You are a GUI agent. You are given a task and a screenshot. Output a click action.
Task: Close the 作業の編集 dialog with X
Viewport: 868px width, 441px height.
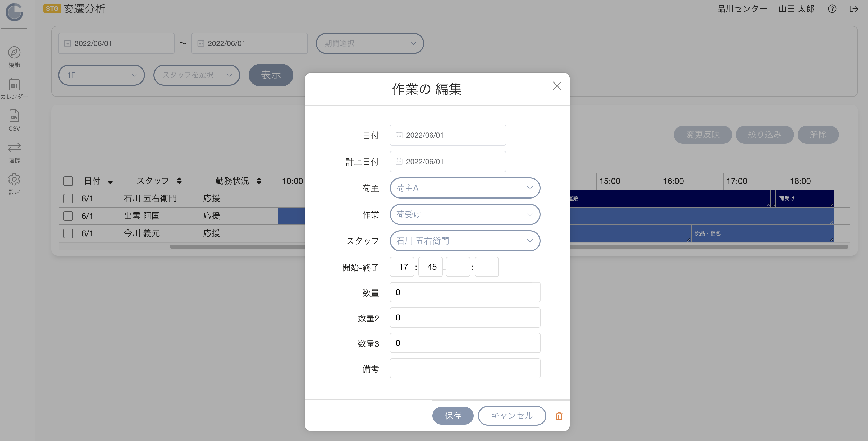pyautogui.click(x=557, y=86)
